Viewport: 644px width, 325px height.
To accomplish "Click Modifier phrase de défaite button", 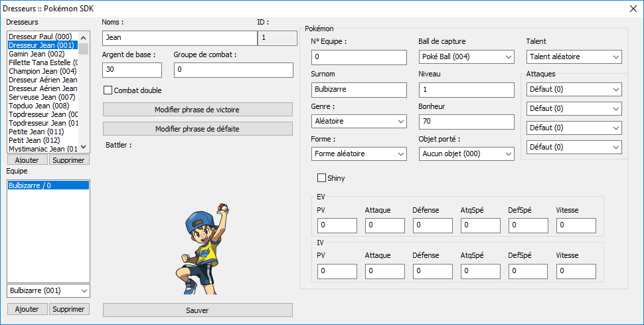I will tap(198, 129).
